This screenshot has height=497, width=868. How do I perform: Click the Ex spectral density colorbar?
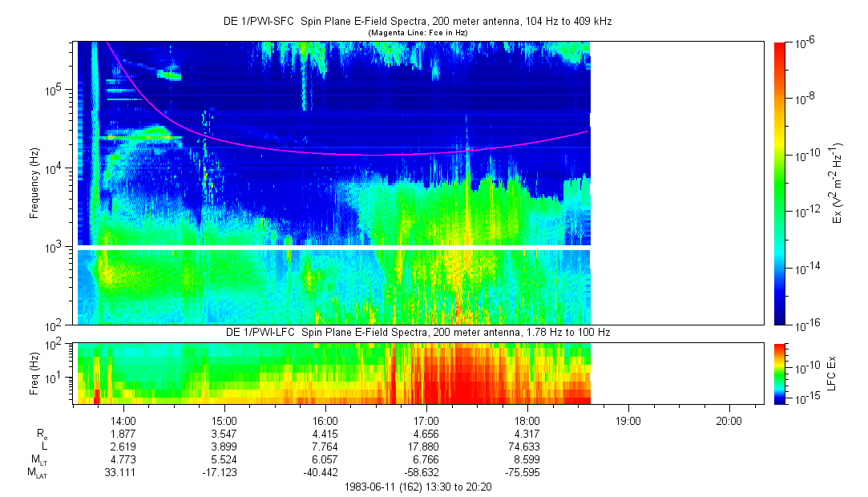coord(779,184)
